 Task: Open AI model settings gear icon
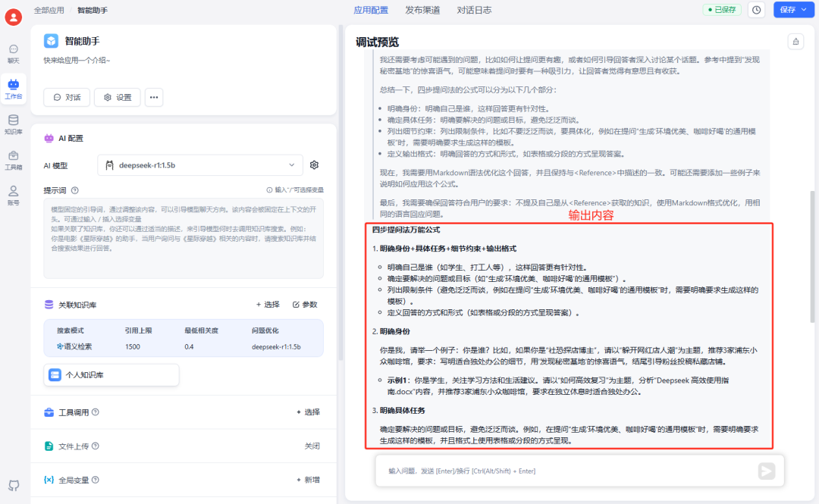(x=314, y=165)
